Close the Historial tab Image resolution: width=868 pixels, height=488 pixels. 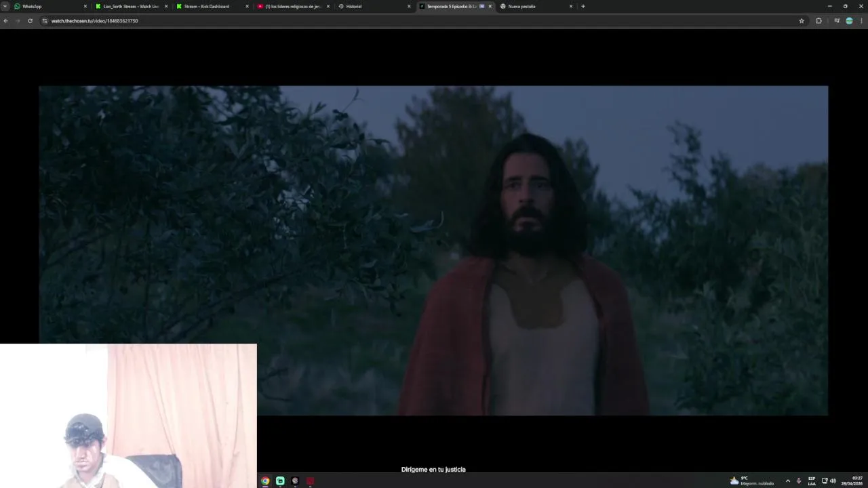click(x=409, y=6)
